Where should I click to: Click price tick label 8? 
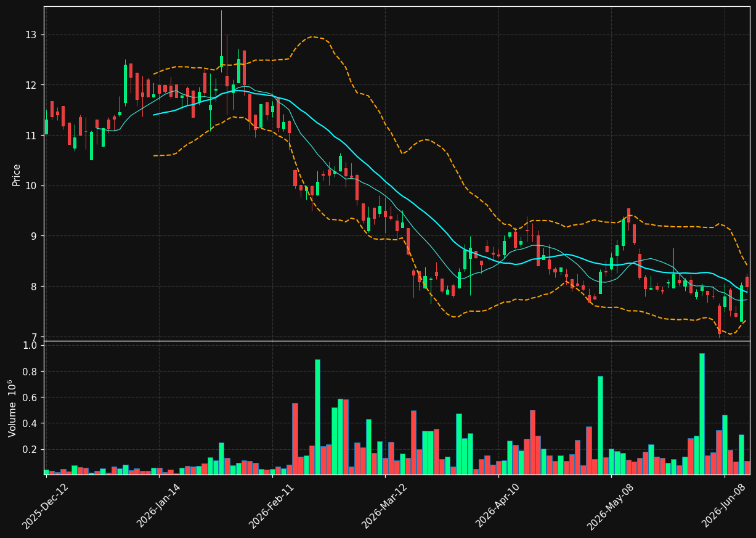point(33,287)
